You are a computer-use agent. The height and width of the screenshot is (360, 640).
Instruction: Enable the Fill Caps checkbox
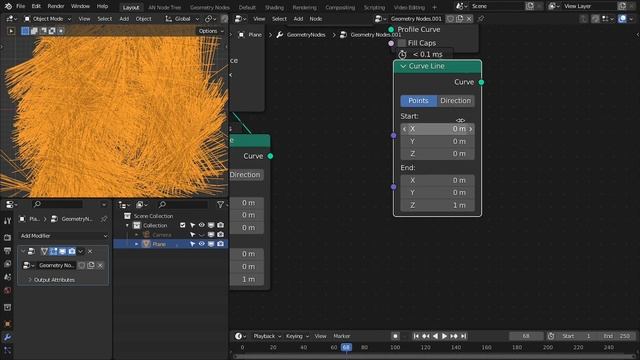(402, 43)
